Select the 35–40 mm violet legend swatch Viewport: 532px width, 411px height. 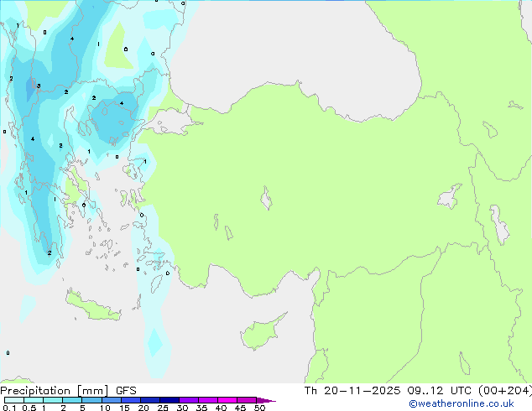tap(208, 400)
